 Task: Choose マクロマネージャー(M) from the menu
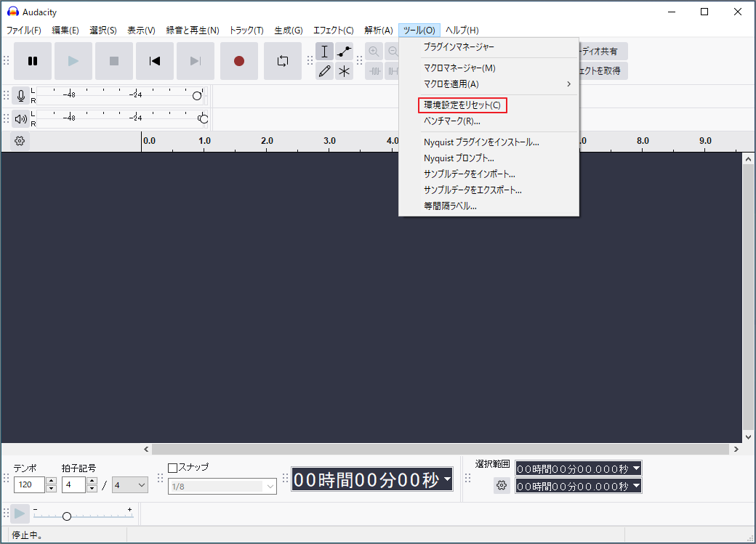coord(489,68)
